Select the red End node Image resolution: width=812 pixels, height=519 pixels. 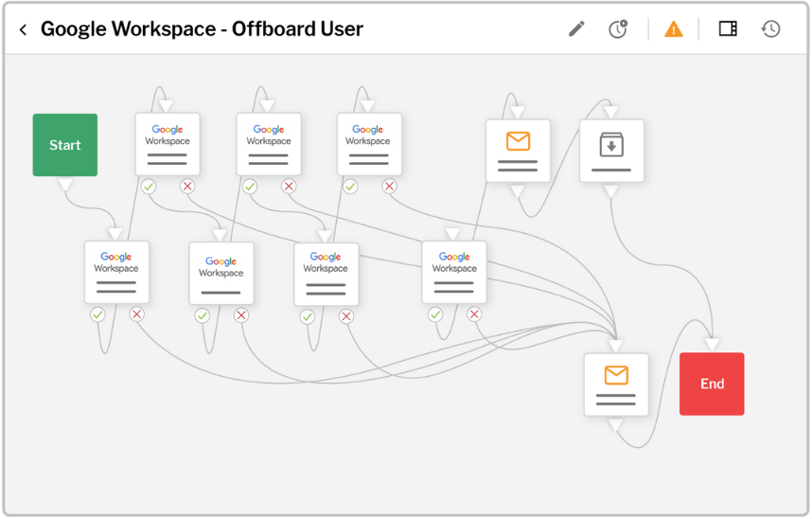[x=712, y=384]
